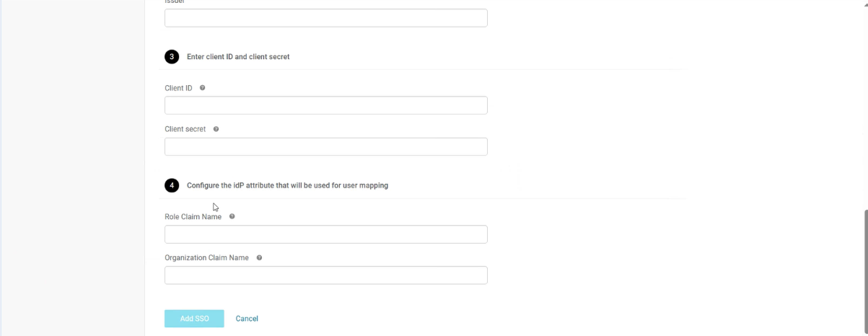This screenshot has width=868, height=336.
Task: Click the help icon next to Client ID
Action: [x=202, y=88]
